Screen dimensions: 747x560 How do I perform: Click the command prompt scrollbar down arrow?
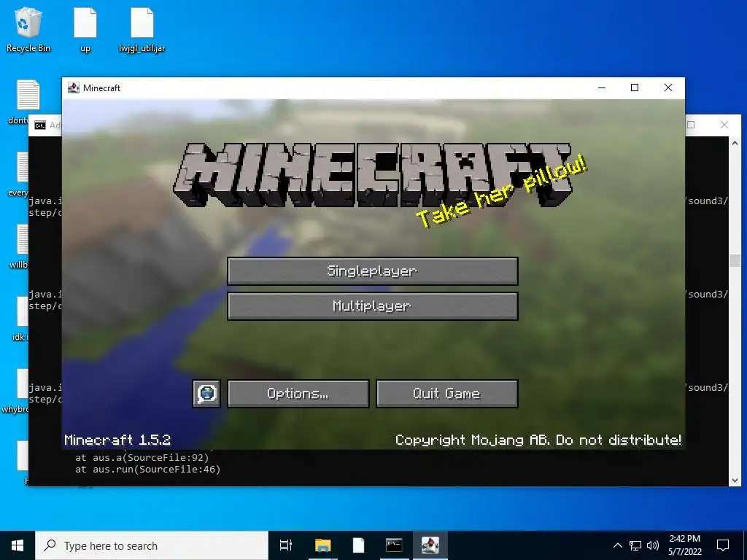pyautogui.click(x=735, y=480)
